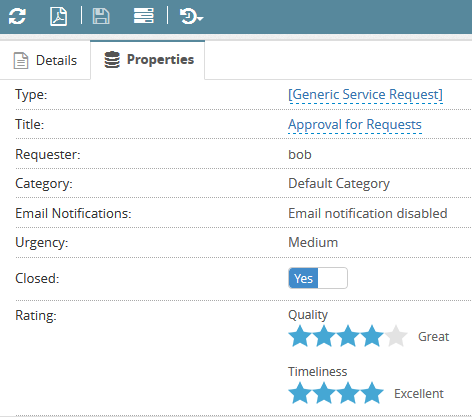Image resolution: width=472 pixels, height=417 pixels.
Task: Switch to the Details tab
Action: [45, 60]
